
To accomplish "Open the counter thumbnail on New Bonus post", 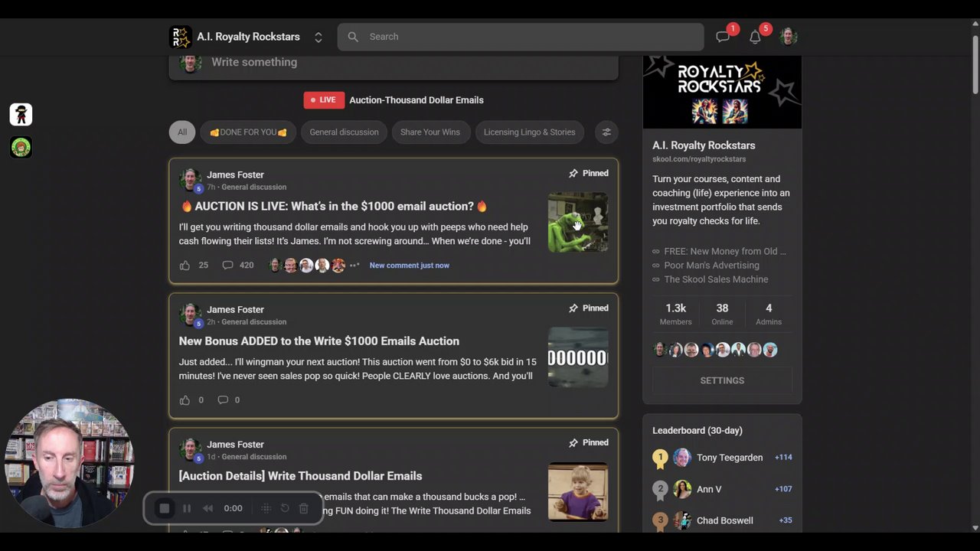I will (x=578, y=357).
